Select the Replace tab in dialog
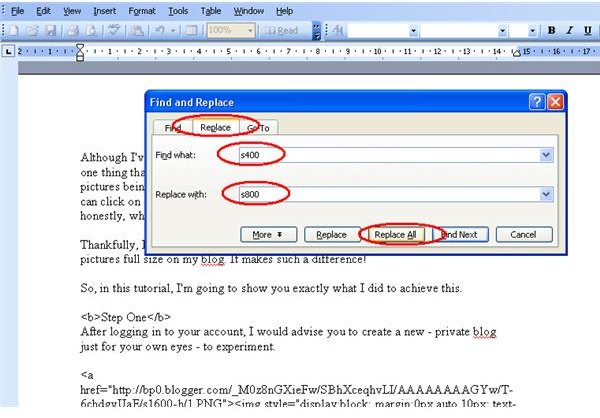Screen dimensions: 600x418 pyautogui.click(x=215, y=127)
